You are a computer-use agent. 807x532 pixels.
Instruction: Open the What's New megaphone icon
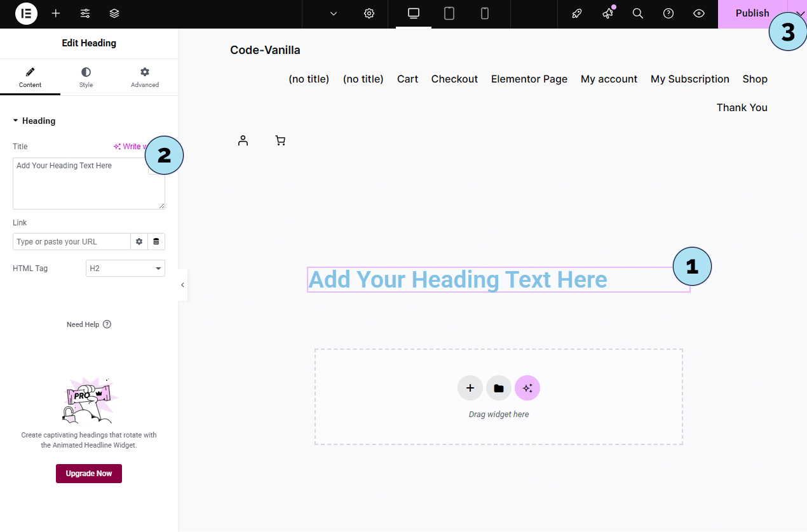608,13
